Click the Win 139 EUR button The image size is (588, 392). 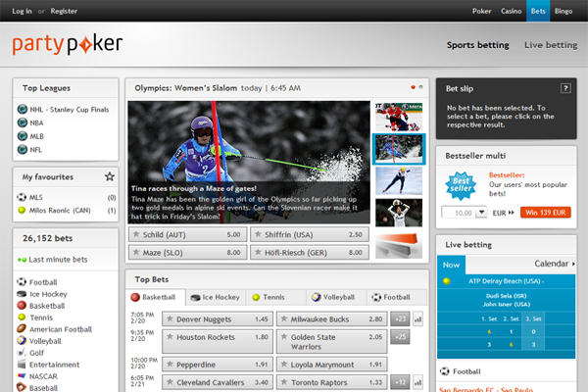point(546,213)
